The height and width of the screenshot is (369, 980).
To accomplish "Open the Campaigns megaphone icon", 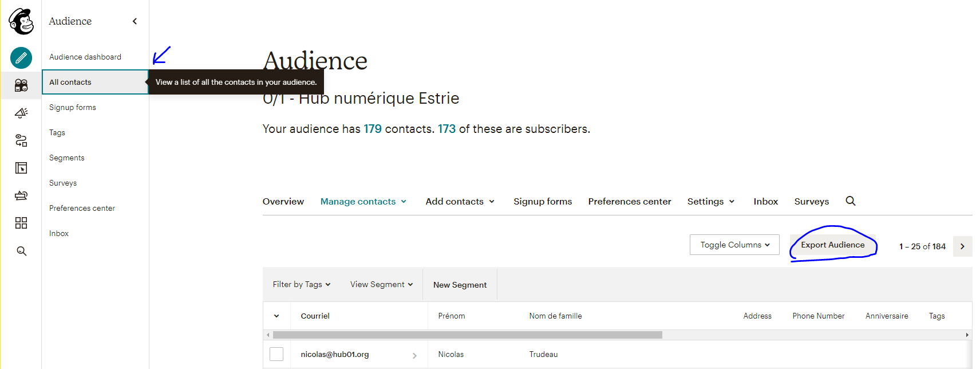I will (21, 113).
